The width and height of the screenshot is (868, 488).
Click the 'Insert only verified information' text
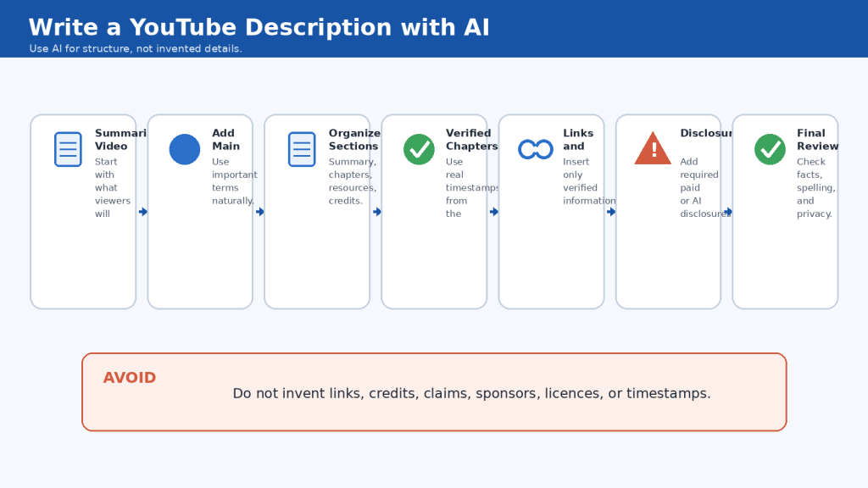pos(589,181)
